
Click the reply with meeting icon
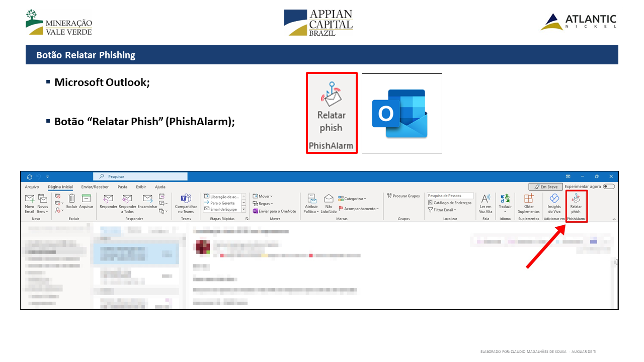162,196
